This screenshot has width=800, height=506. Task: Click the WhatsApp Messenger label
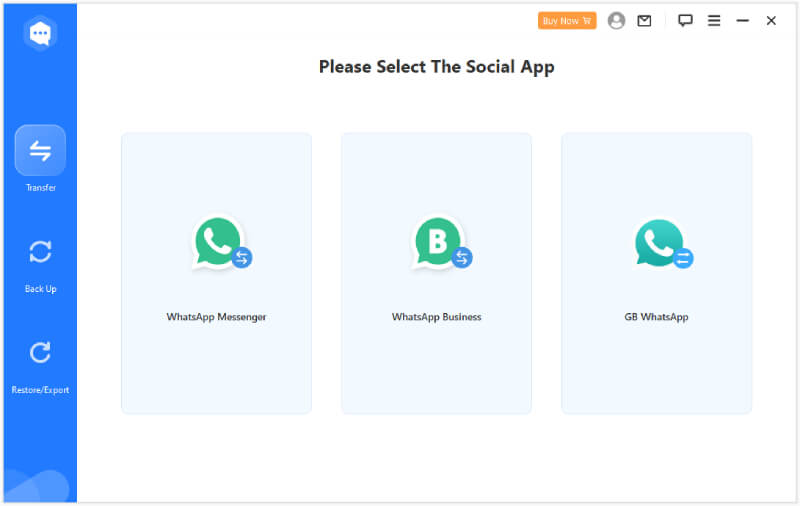pyautogui.click(x=216, y=317)
